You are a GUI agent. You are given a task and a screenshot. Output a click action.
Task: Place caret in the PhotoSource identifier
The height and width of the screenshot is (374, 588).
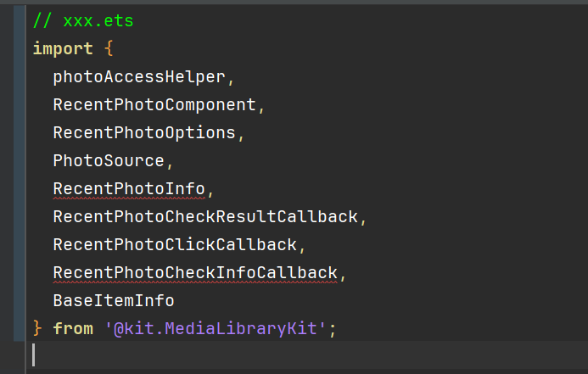(108, 160)
